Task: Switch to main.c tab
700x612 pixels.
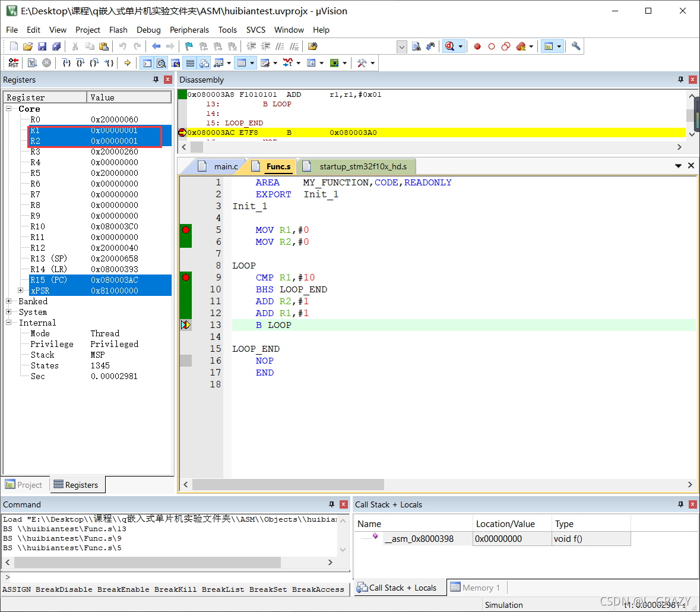Action: pyautogui.click(x=218, y=166)
